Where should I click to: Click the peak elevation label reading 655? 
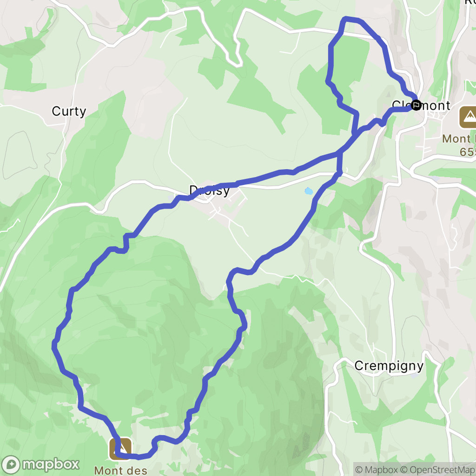click(x=468, y=152)
